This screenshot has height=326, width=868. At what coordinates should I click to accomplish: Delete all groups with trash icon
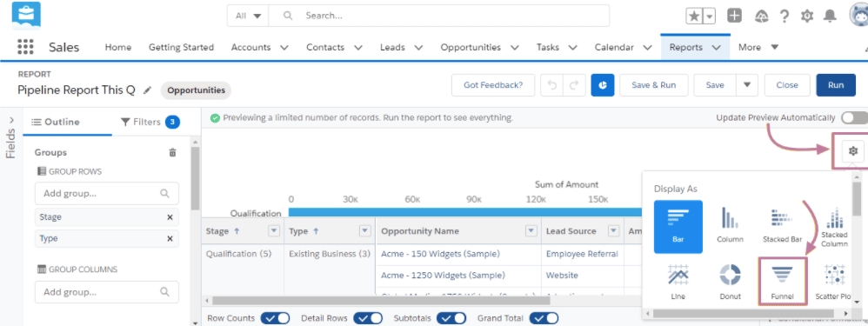click(x=173, y=152)
